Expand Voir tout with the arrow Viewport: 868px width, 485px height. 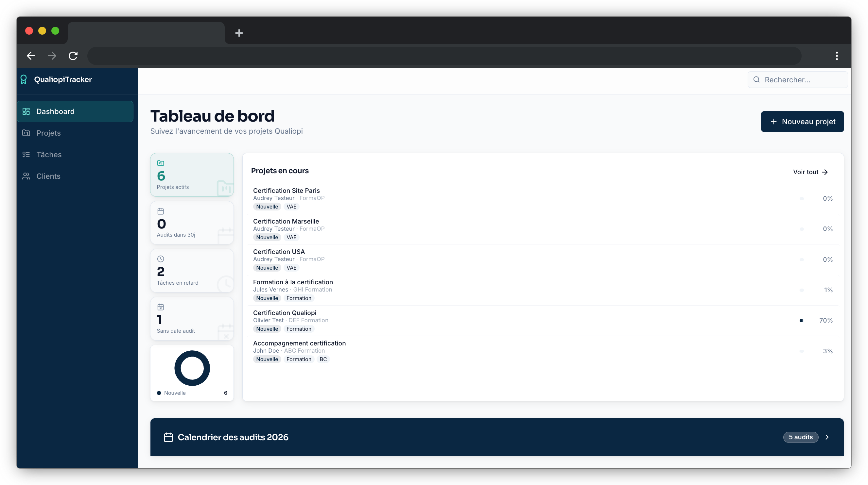(825, 172)
